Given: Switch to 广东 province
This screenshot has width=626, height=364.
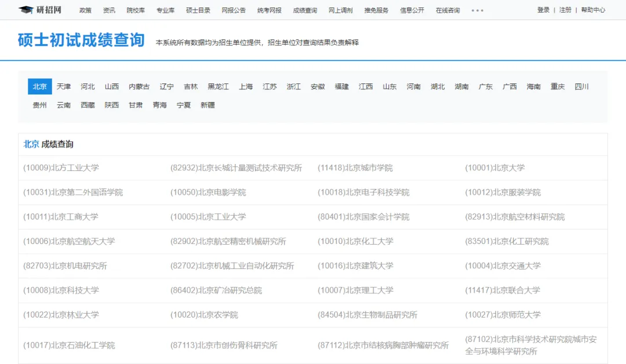Looking at the screenshot, I should 486,86.
